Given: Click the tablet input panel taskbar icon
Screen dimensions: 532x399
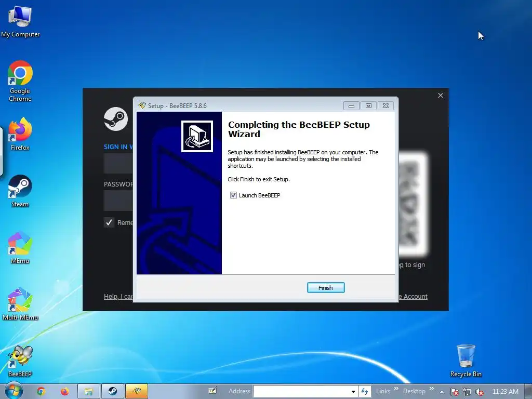Looking at the screenshot, I should [x=212, y=391].
